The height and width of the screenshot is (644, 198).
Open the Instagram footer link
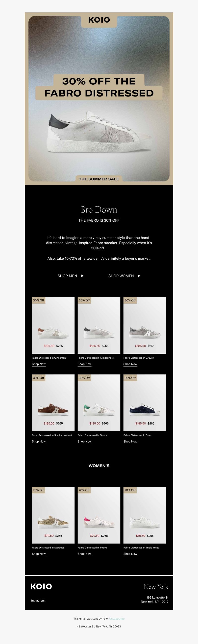click(x=38, y=601)
